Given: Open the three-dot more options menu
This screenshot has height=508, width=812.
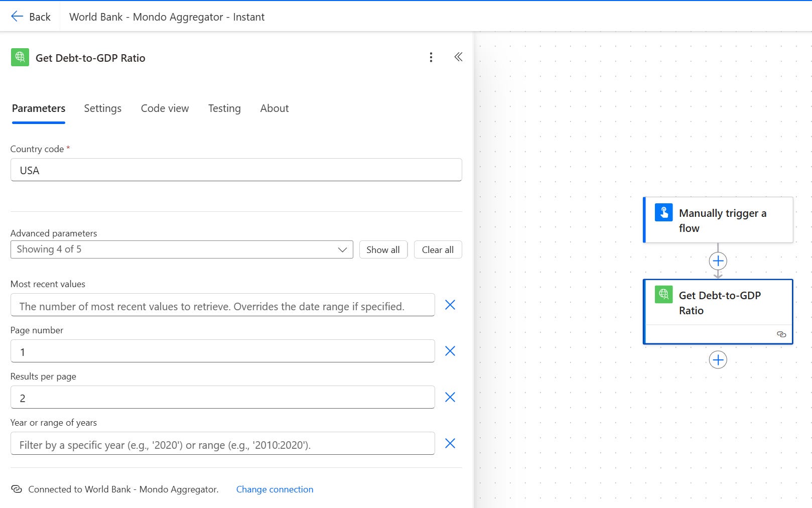Looking at the screenshot, I should [x=431, y=57].
